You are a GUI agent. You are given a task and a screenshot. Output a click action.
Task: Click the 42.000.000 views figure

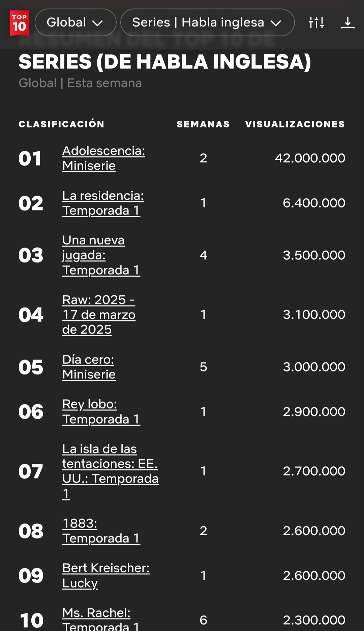pyautogui.click(x=310, y=158)
